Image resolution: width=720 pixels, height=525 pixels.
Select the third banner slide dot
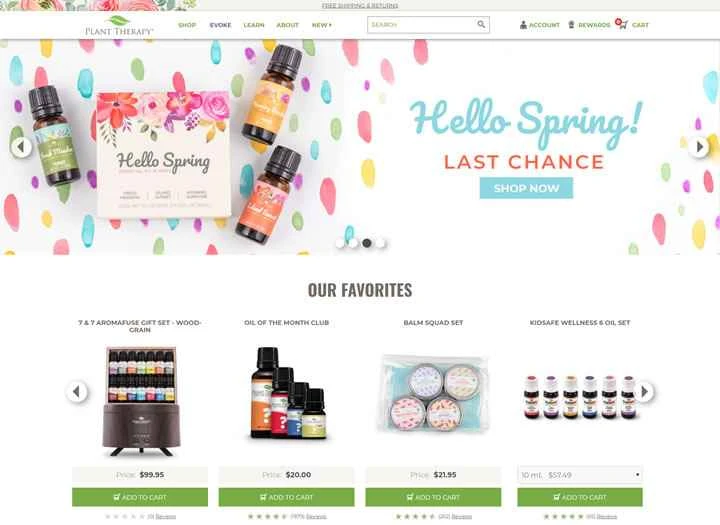(x=366, y=243)
